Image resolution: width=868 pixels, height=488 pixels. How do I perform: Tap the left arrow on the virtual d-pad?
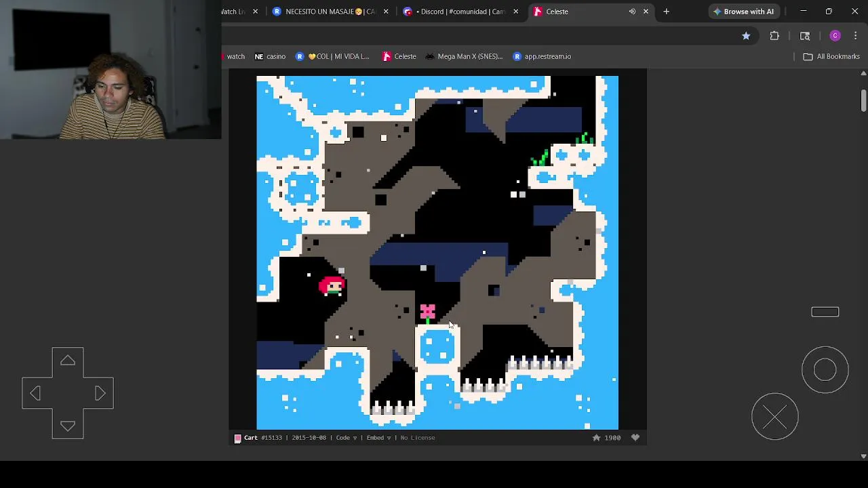35,393
